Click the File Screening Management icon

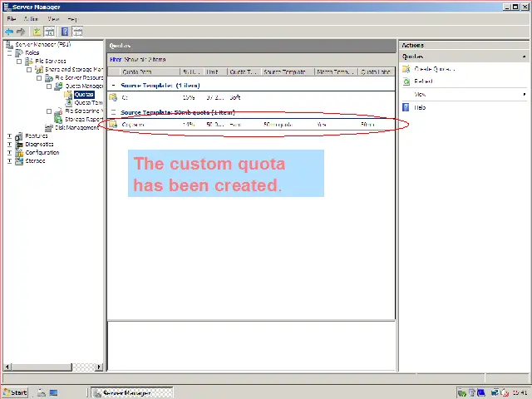pyautogui.click(x=59, y=111)
